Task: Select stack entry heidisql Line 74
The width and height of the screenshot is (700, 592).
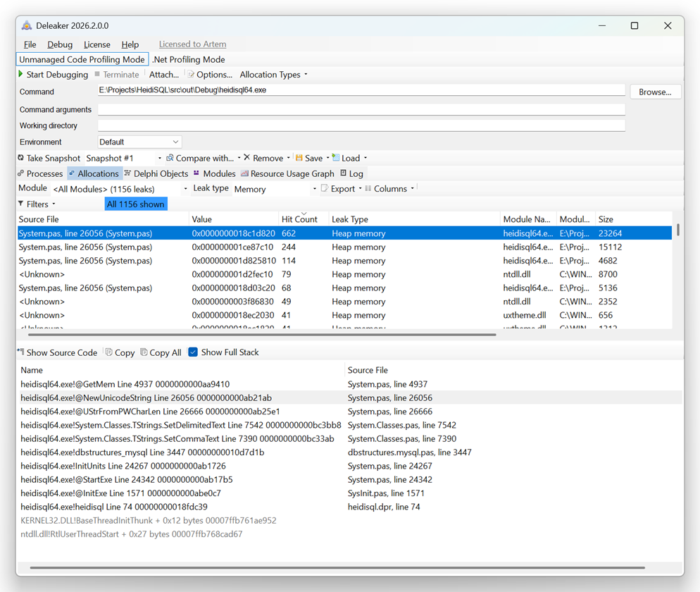Action: click(351, 507)
